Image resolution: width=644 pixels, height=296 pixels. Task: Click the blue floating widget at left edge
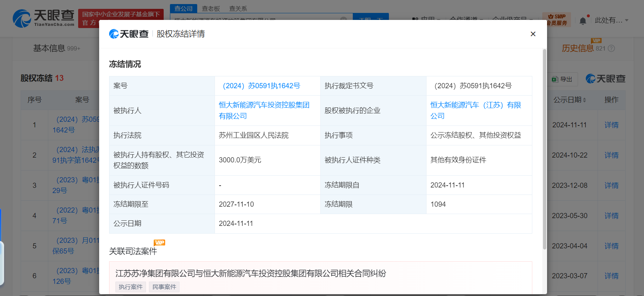(1, 247)
